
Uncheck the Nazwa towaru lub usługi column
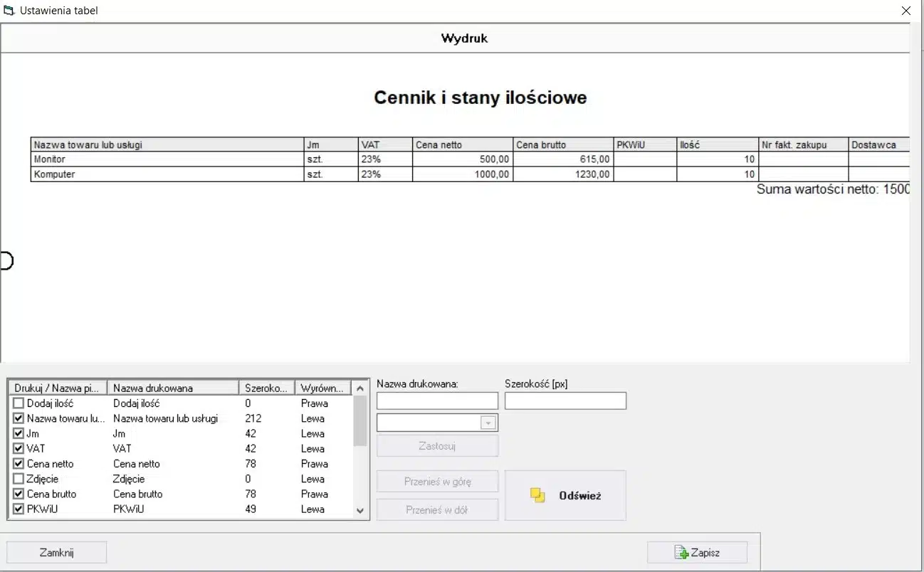(19, 418)
